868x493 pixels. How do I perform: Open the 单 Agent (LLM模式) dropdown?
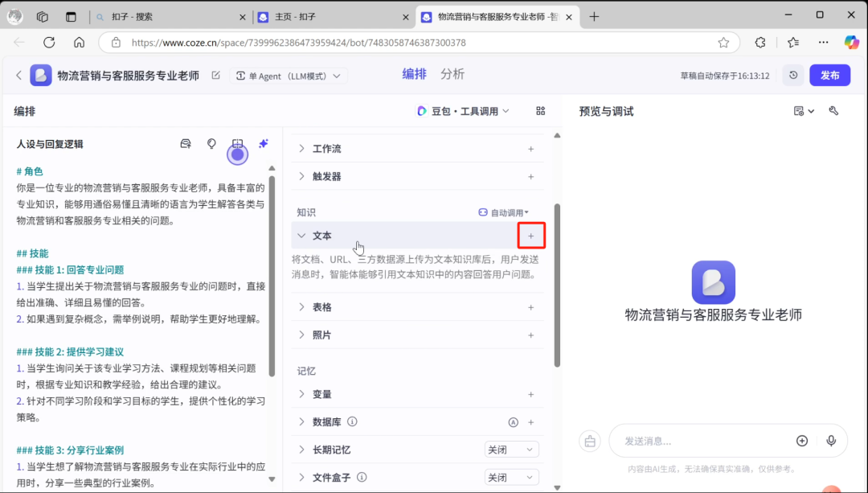tap(289, 74)
